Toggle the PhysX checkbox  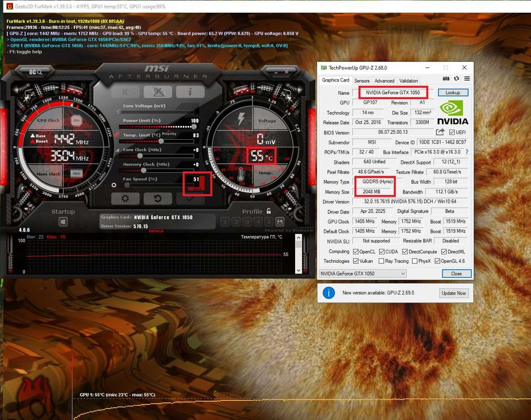415,261
